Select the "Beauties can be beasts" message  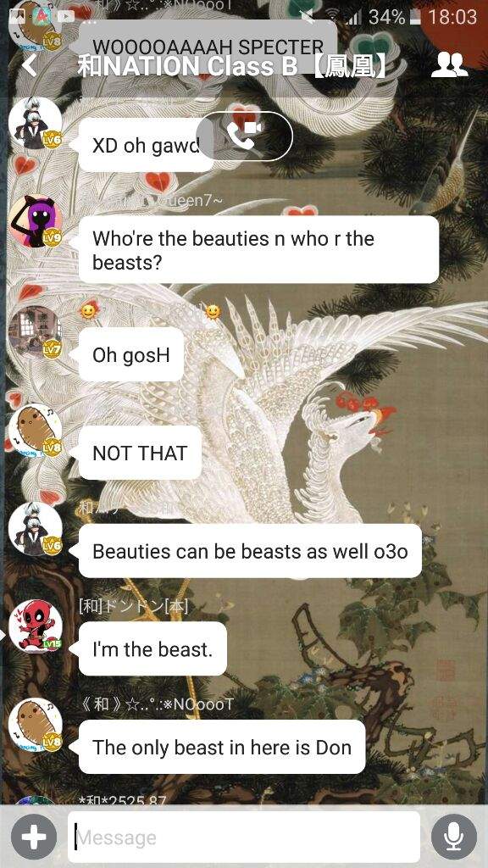click(250, 551)
